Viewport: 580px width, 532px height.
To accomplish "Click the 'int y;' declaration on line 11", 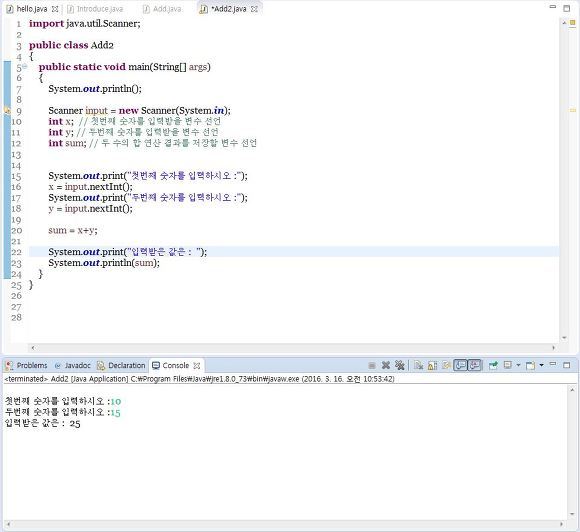I will [61, 132].
